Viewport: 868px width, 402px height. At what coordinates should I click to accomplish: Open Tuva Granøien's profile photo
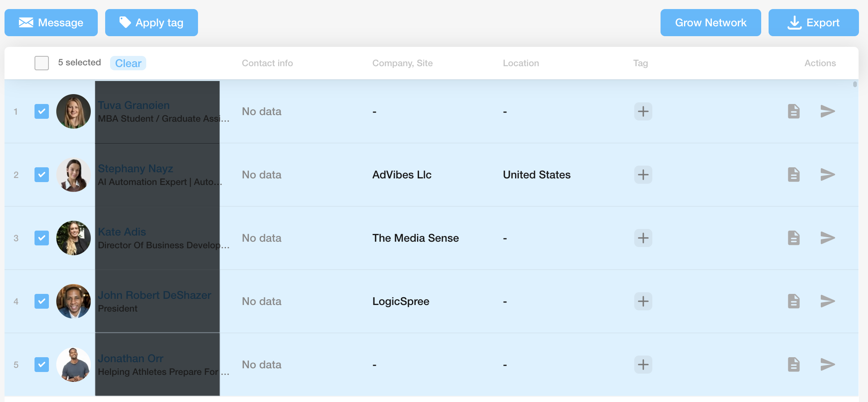tap(74, 111)
